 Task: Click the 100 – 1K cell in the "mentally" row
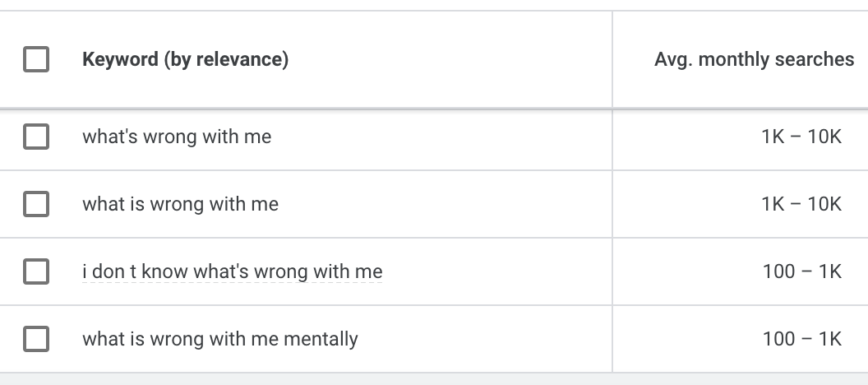(x=801, y=339)
